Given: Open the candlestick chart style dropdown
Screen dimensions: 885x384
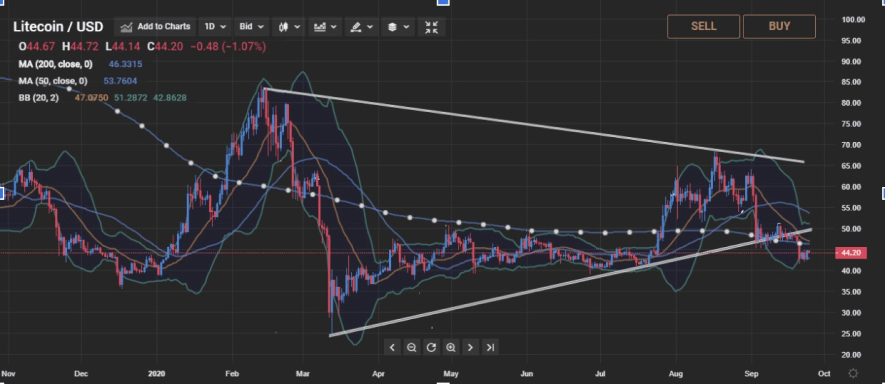Looking at the screenshot, I should point(288,27).
